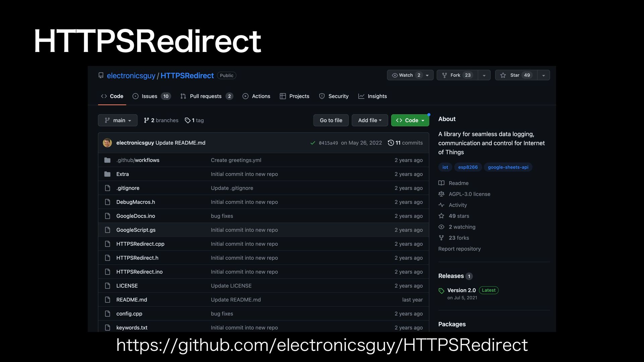Viewport: 644px width, 362px height.
Task: Open the Pull requests tab
Action: pyautogui.click(x=205, y=96)
